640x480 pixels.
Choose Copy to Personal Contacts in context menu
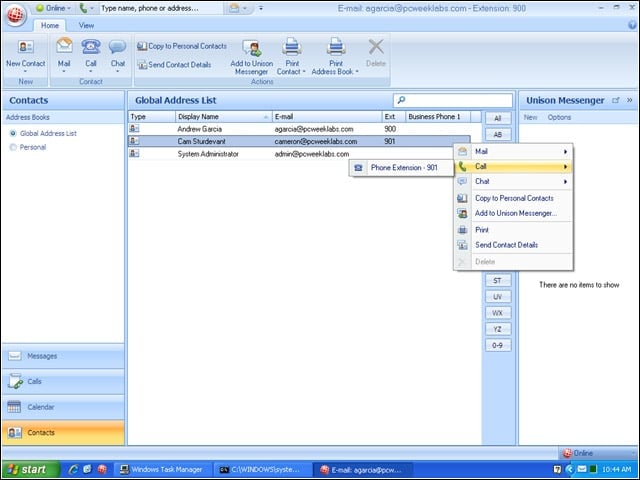click(x=513, y=198)
